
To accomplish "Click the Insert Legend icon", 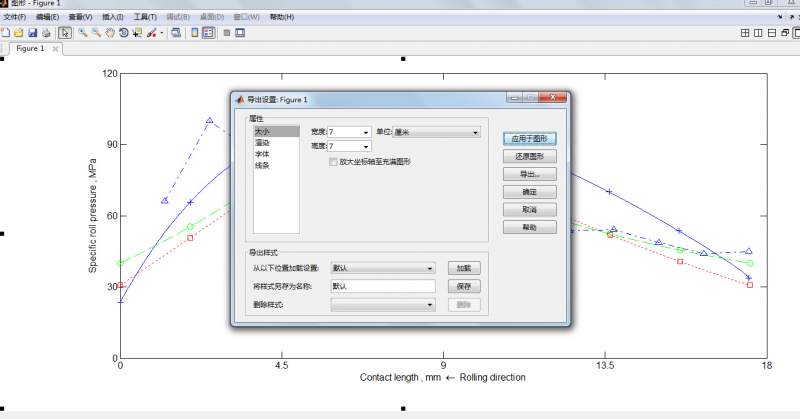I will 208,33.
